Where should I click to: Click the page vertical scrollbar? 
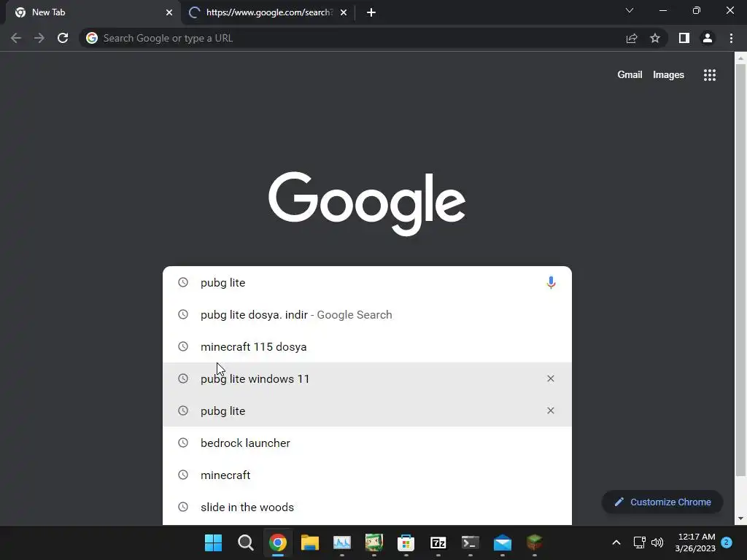pos(740,269)
